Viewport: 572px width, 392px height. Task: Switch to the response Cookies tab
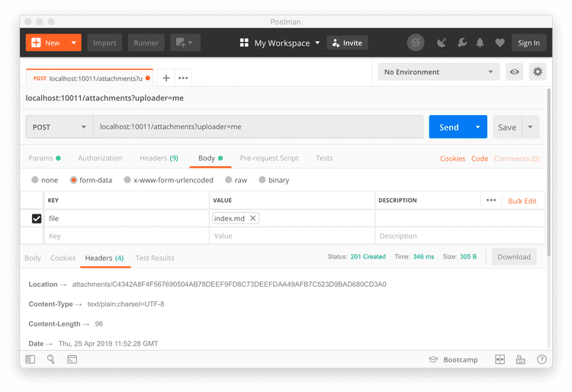tap(63, 259)
